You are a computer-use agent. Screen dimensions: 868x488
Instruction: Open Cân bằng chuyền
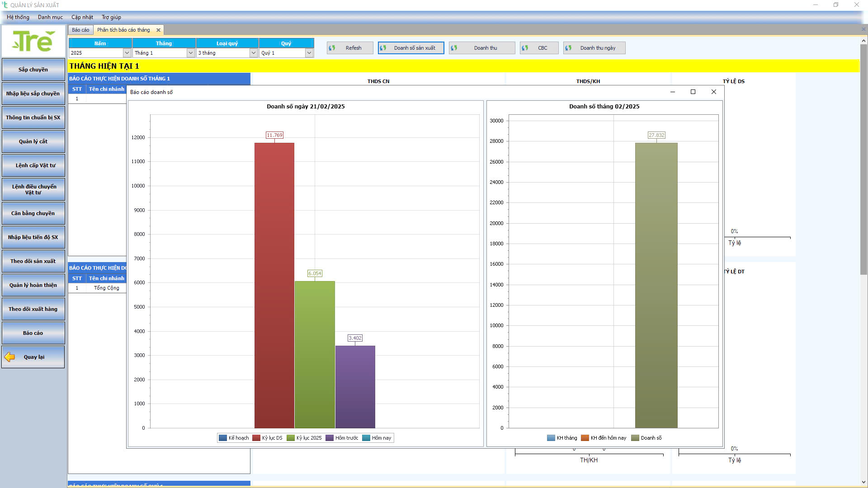[33, 213]
